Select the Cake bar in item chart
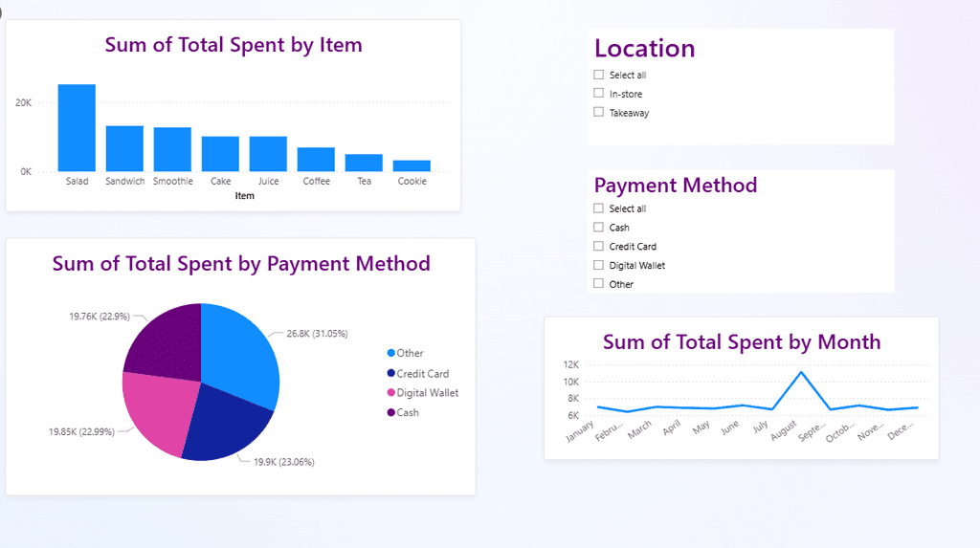The height and width of the screenshot is (548, 980). click(x=220, y=154)
